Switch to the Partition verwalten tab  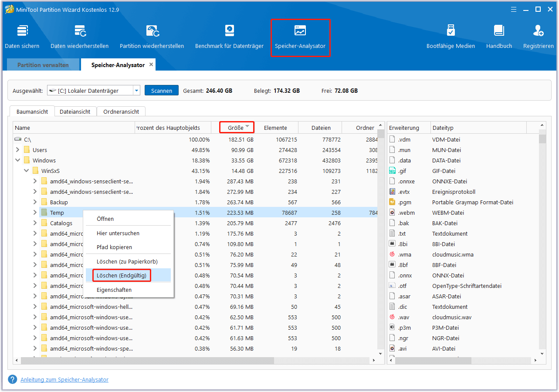(43, 65)
